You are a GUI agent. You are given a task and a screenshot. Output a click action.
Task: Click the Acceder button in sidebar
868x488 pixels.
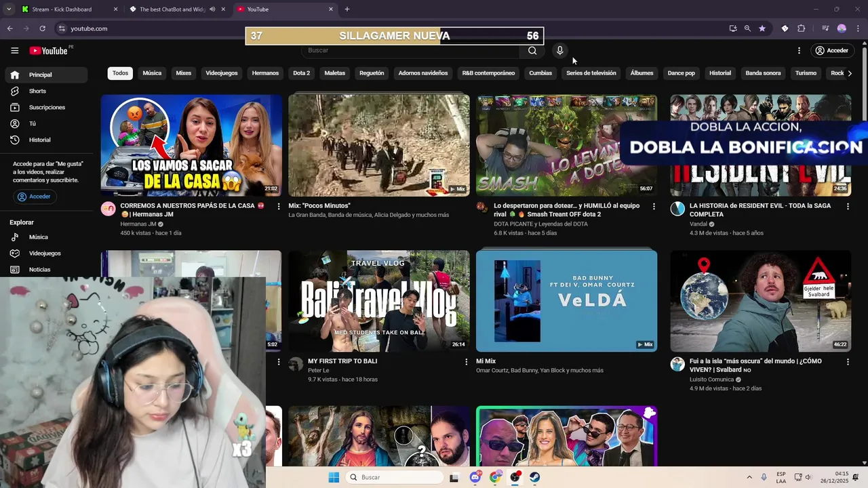tap(34, 197)
